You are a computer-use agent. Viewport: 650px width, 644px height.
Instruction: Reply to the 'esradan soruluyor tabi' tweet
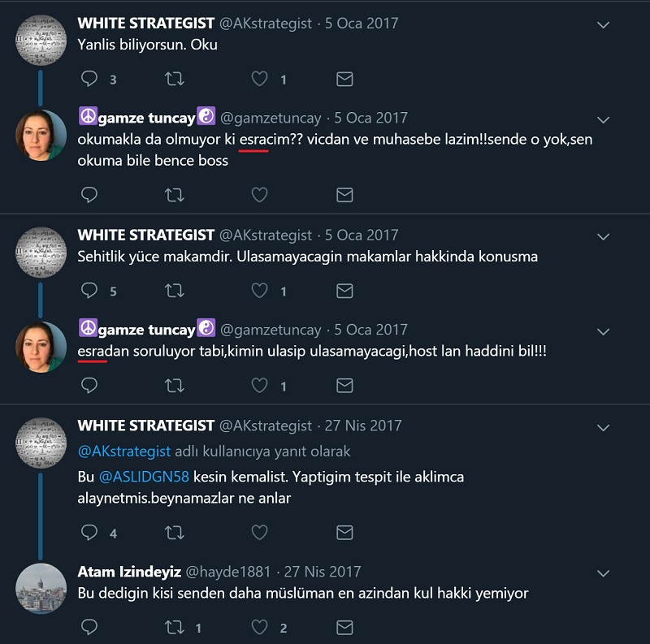[x=90, y=385]
